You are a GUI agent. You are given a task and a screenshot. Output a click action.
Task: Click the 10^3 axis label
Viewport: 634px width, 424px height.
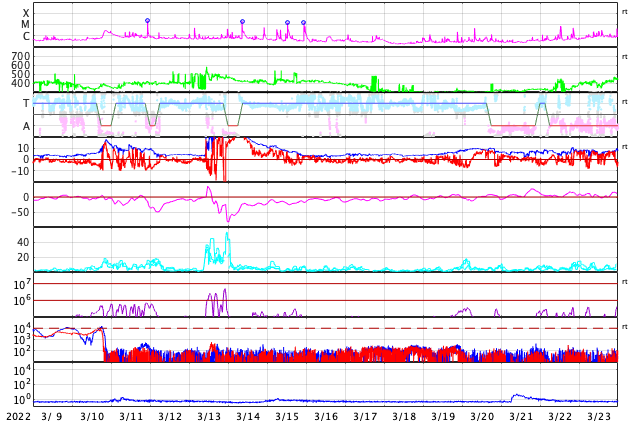tap(22, 340)
